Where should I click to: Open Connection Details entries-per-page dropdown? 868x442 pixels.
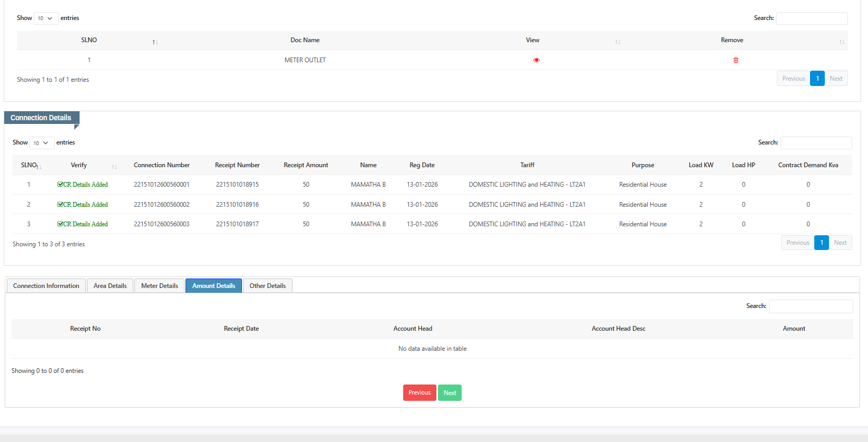pyautogui.click(x=42, y=143)
